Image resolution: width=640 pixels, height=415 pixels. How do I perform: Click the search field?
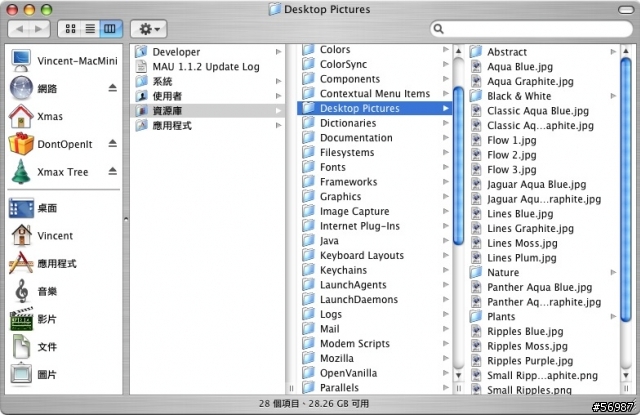[531, 29]
